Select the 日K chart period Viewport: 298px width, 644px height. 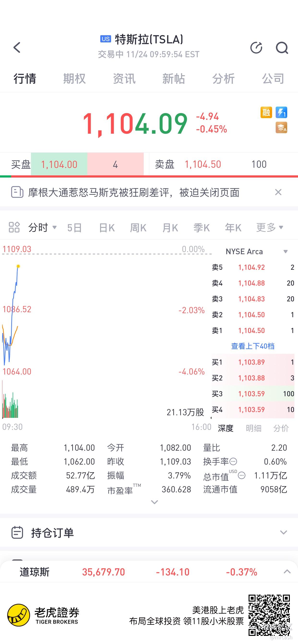pyautogui.click(x=107, y=228)
